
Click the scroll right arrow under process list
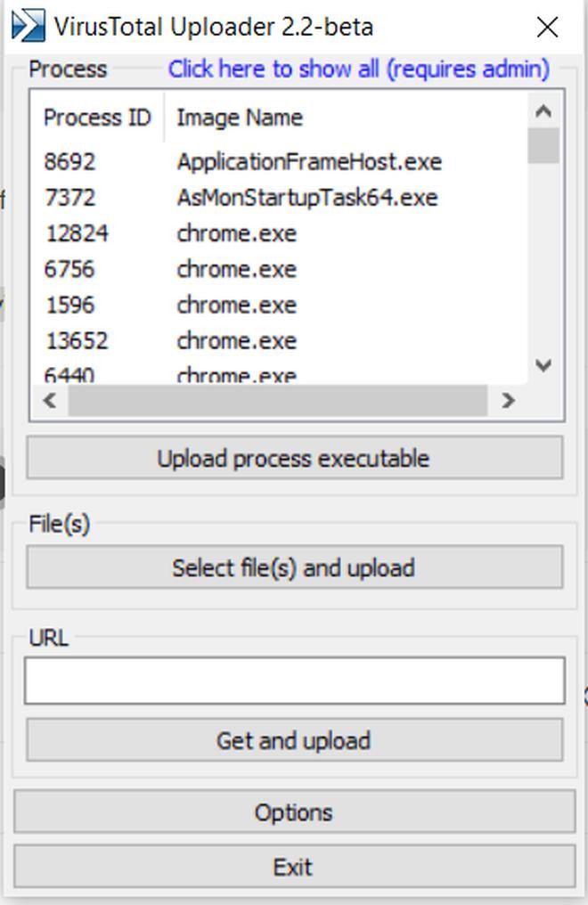[x=508, y=401]
